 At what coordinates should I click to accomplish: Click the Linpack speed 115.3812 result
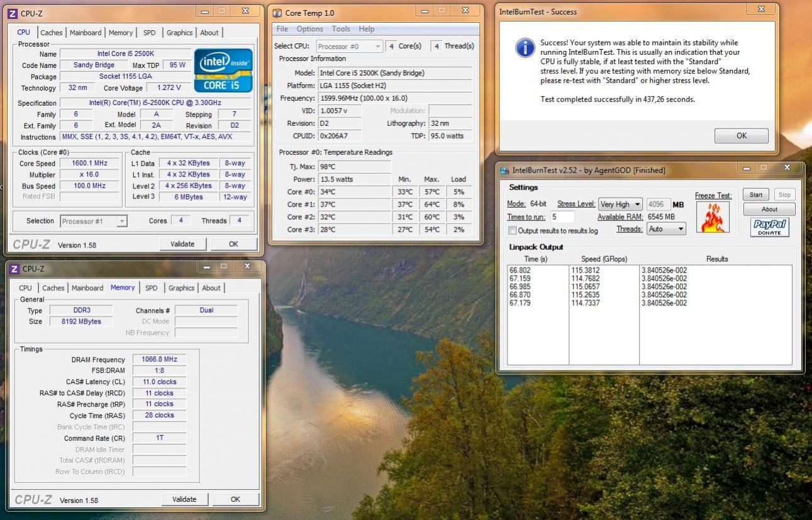tap(586, 271)
